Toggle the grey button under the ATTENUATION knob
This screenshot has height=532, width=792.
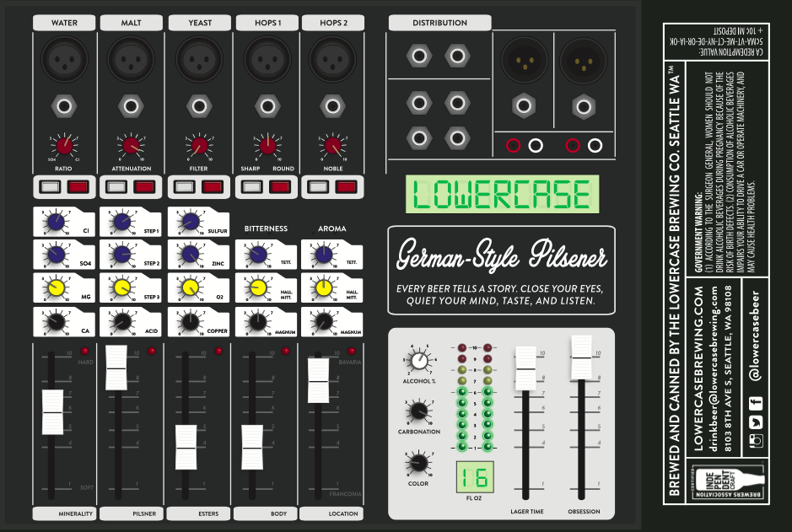[x=116, y=187]
